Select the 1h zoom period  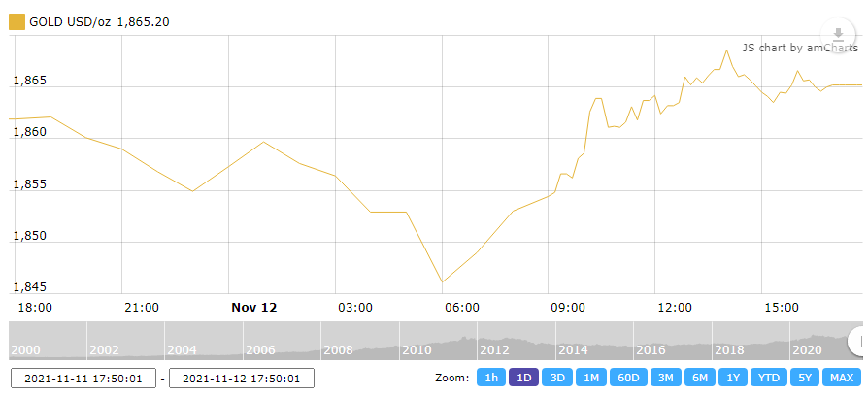point(491,378)
